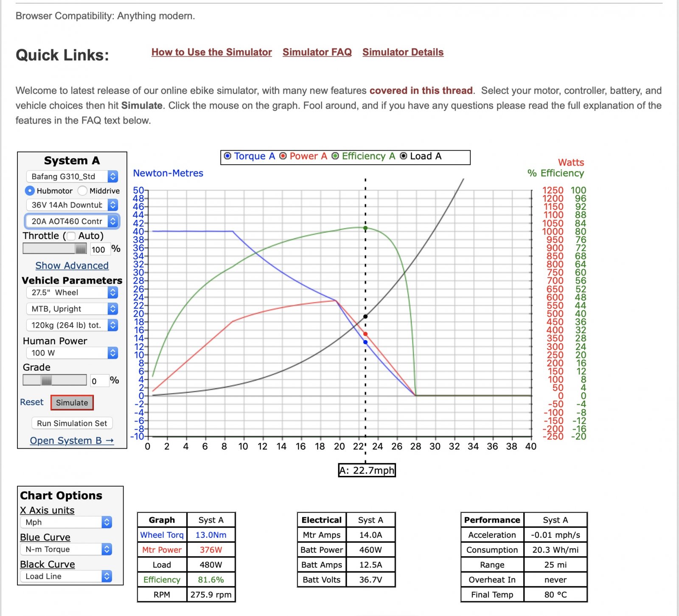The image size is (679, 616).
Task: Follow the 'covered in this thread' link
Action: click(x=421, y=90)
